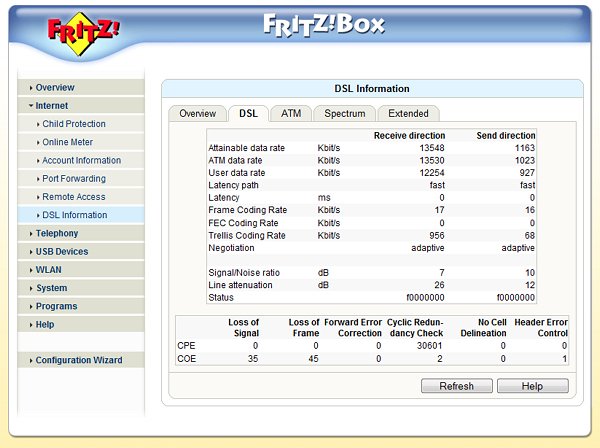Expand the WLAN section
Screen dimensions: 600x448
[x=50, y=270]
